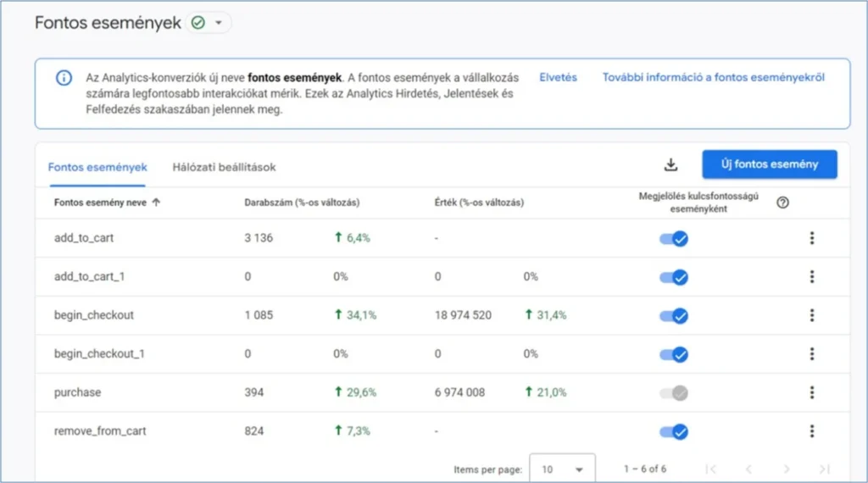868x483 pixels.
Task: Click the Új fontos esemény button
Action: tap(769, 164)
